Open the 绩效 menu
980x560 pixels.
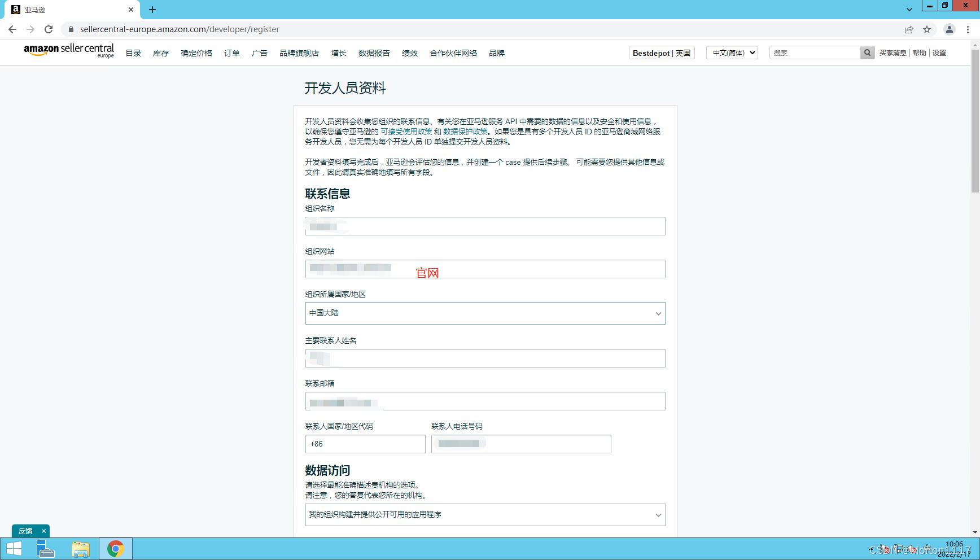pyautogui.click(x=410, y=53)
